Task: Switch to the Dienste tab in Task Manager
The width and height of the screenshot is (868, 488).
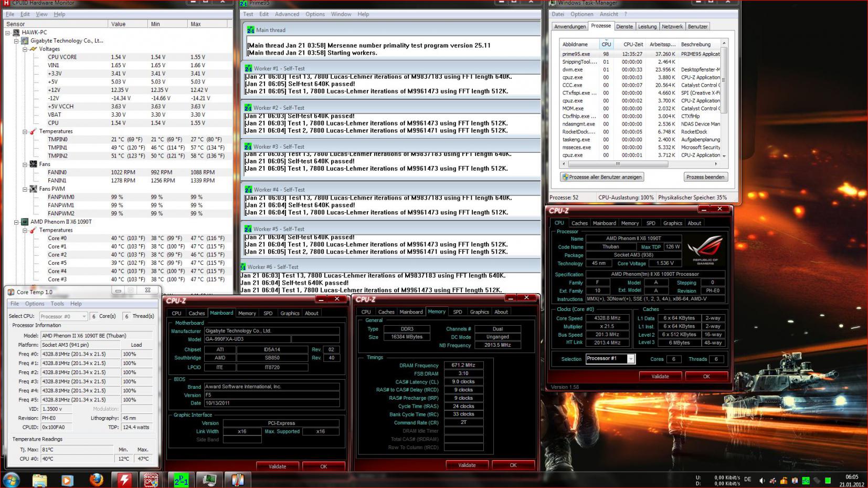Action: [624, 26]
